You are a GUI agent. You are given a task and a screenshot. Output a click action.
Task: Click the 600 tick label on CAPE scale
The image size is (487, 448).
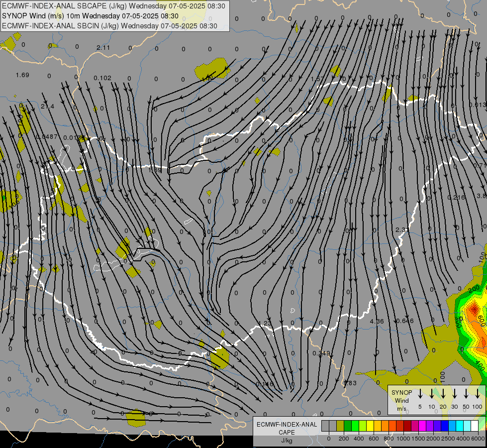click(374, 439)
